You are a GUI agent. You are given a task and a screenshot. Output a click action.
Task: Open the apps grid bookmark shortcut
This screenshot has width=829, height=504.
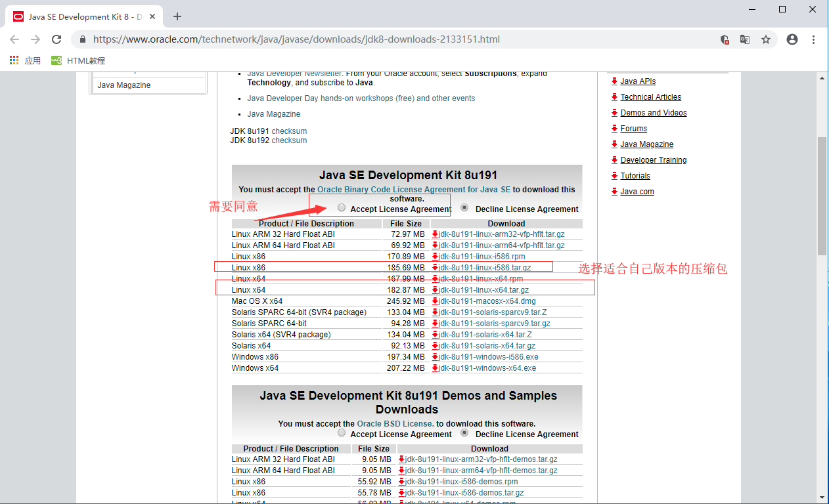point(14,60)
